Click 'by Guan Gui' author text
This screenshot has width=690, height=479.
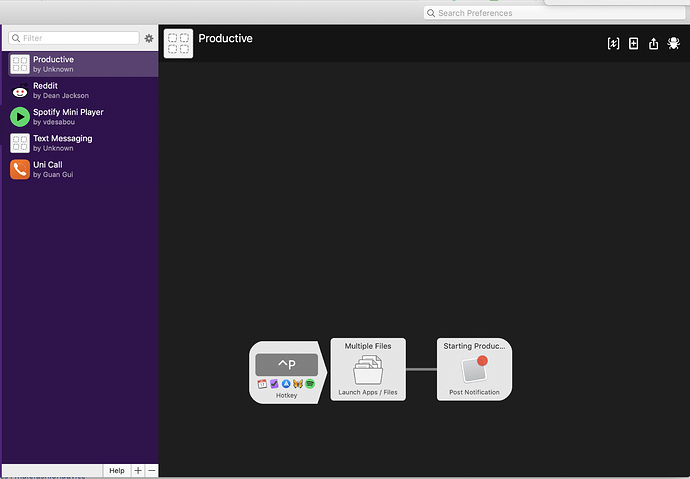53,175
